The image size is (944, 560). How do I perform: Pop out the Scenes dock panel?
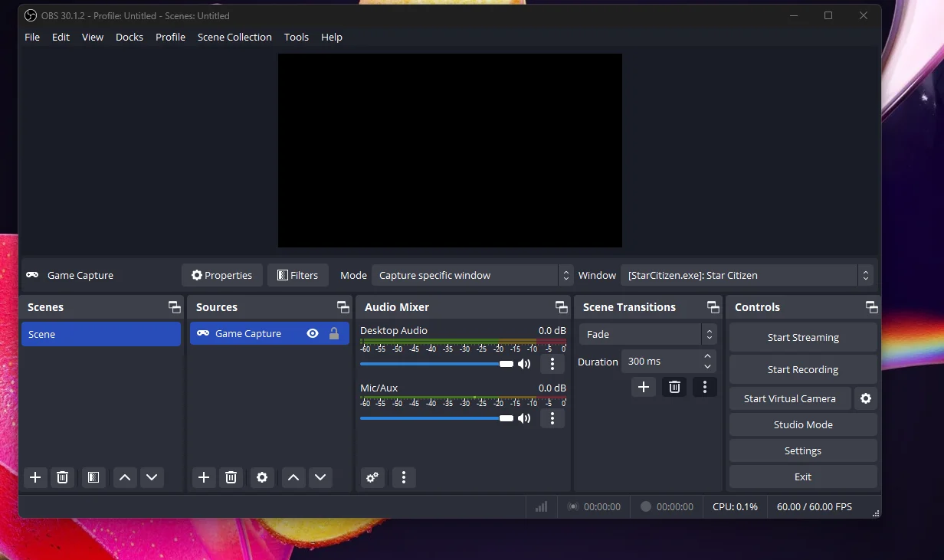(175, 307)
